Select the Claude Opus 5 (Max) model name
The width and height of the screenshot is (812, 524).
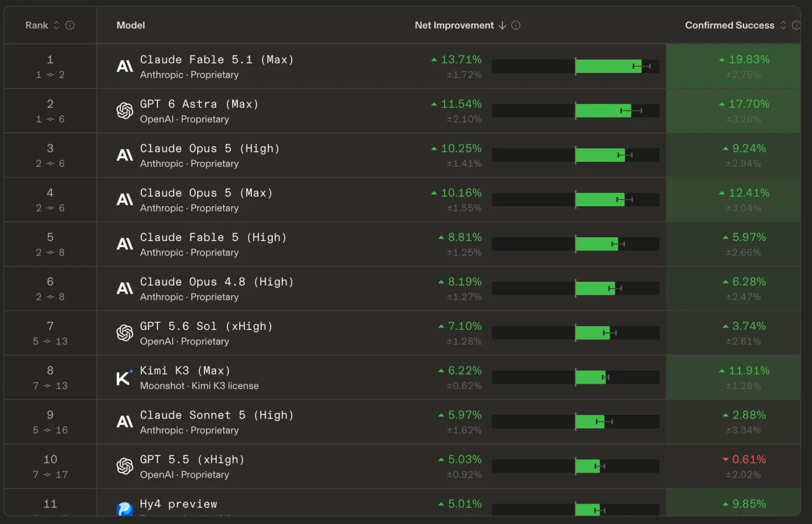click(206, 193)
